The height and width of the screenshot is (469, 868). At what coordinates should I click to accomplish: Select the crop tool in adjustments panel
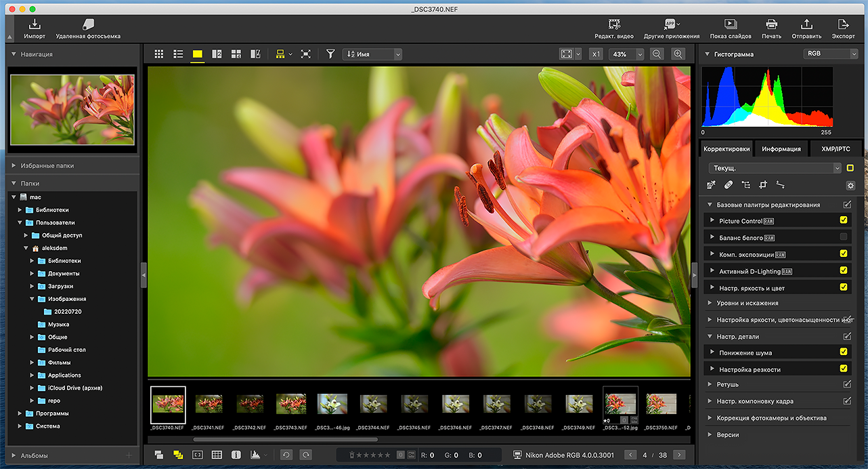pos(763,185)
